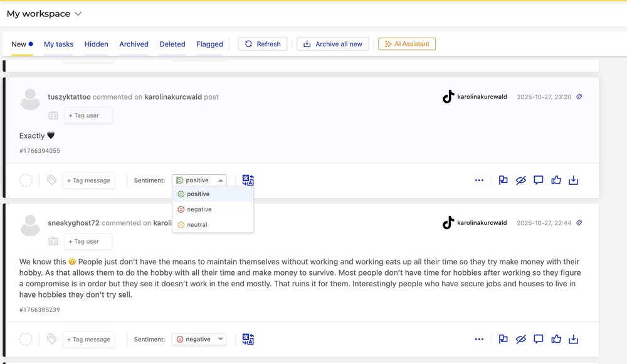627x364 pixels.
Task: Expand the My workspace chevron
Action: 78,13
